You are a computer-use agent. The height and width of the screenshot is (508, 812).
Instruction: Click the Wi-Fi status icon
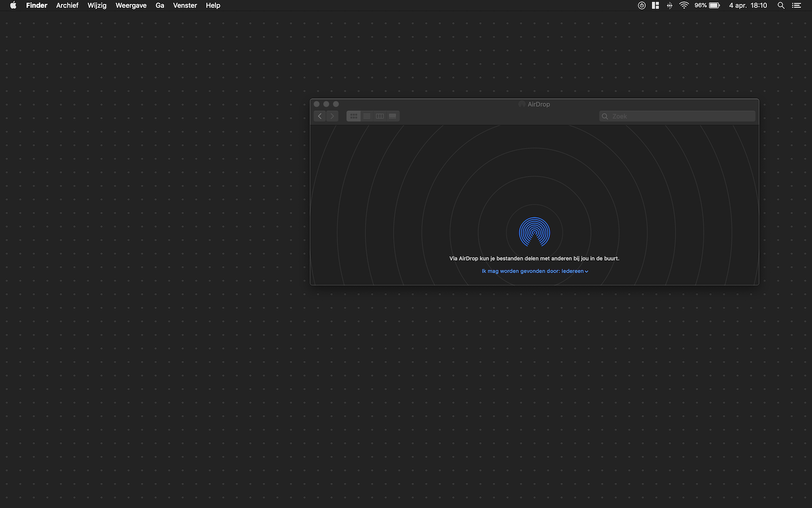tap(684, 5)
